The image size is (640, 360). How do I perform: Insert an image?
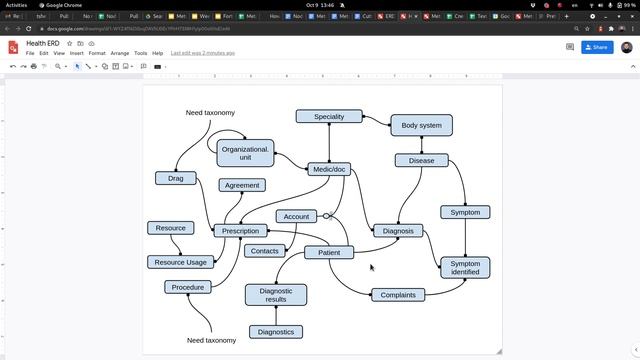[x=126, y=66]
